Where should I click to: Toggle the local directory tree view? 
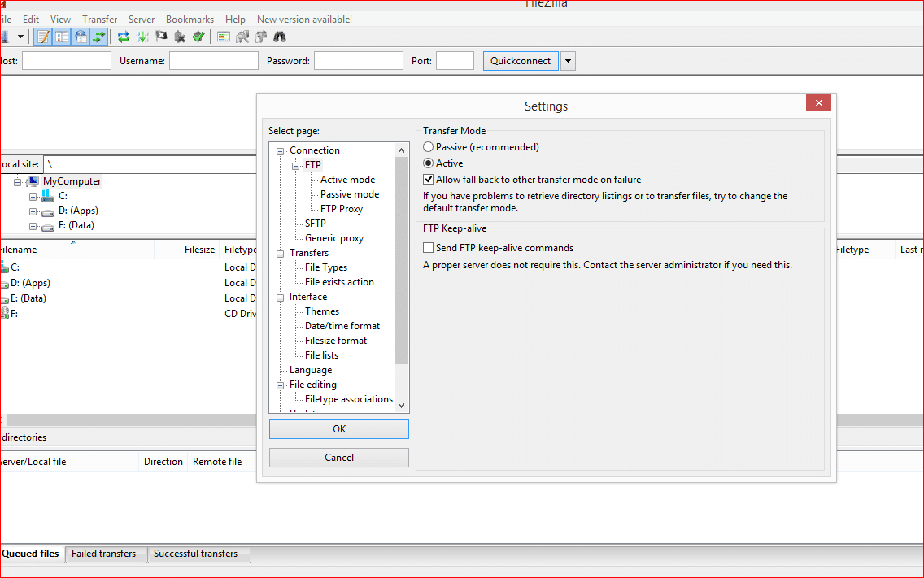pos(62,37)
